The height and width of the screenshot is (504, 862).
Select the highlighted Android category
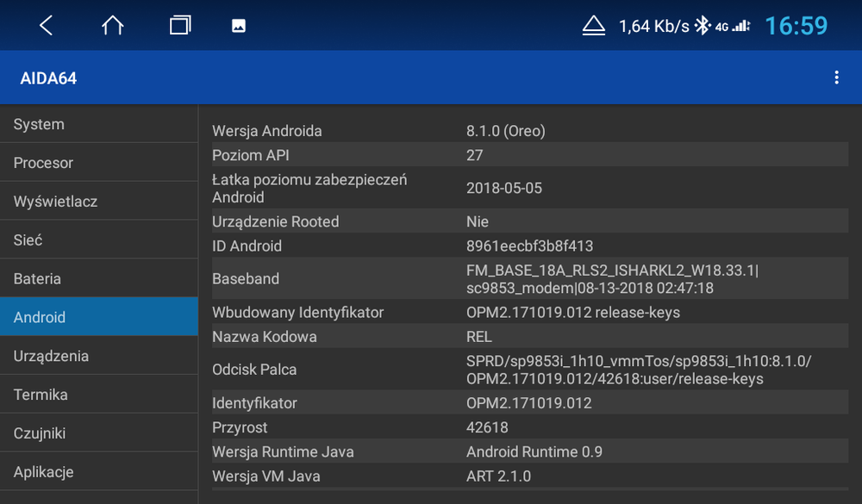click(99, 316)
